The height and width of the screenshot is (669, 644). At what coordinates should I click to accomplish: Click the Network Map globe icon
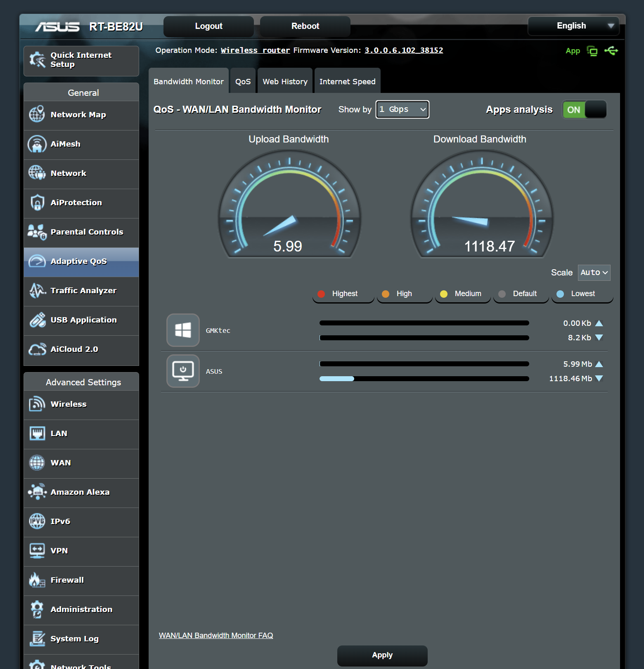point(37,114)
